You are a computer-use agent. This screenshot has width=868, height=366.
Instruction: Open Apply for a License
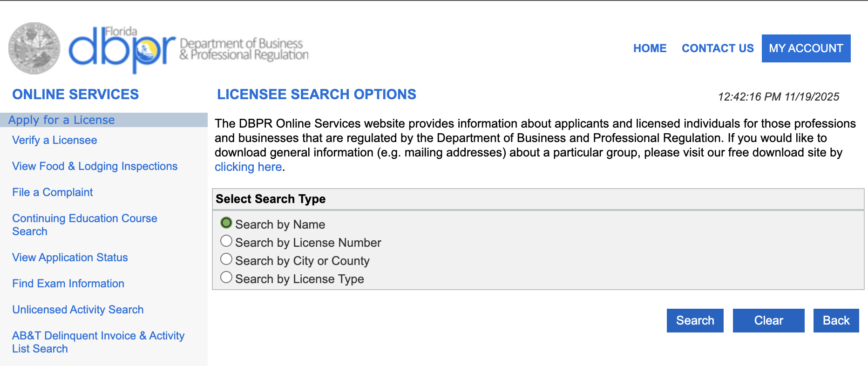coord(61,120)
